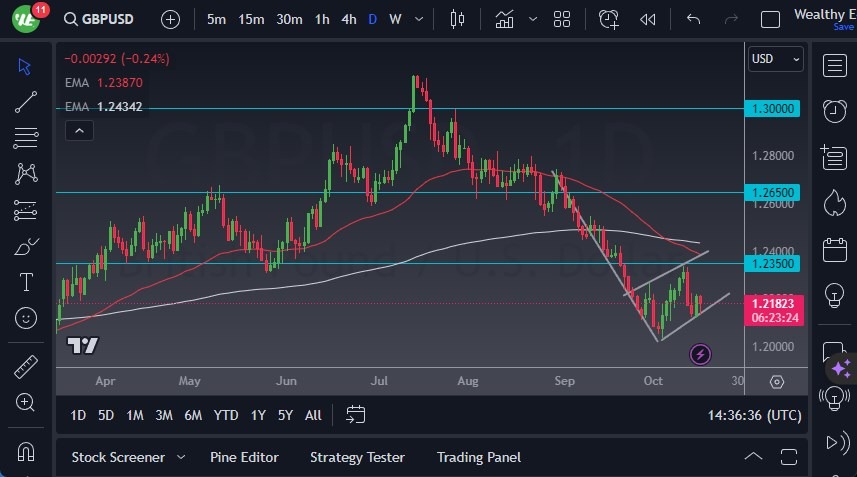The width and height of the screenshot is (857, 477).
Task: Collapse the indicator legend arrow
Action: pos(78,130)
